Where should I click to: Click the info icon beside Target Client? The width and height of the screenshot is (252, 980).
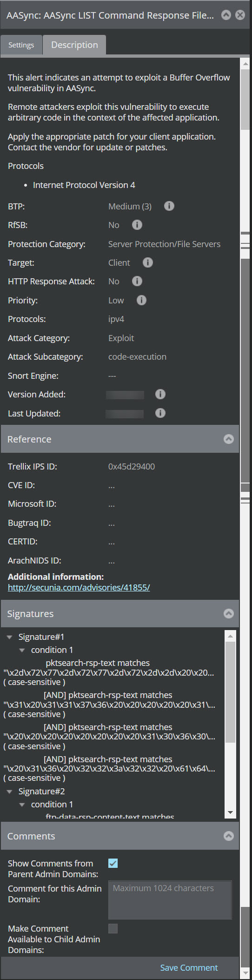[147, 262]
